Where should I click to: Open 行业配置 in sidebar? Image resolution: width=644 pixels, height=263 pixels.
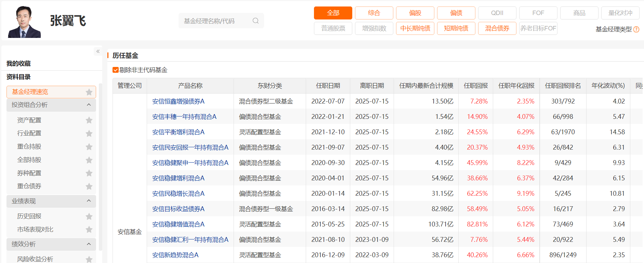(29, 133)
